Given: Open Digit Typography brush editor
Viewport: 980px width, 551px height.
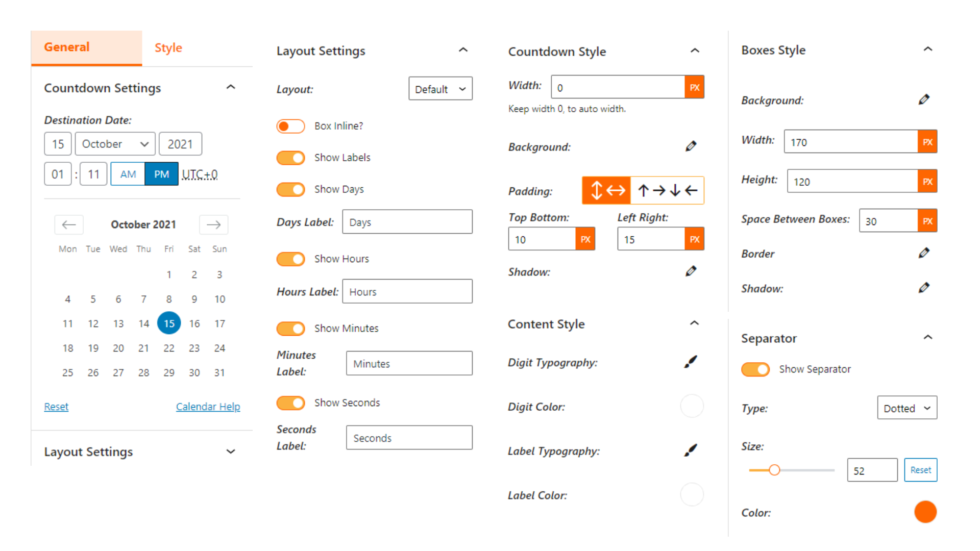Looking at the screenshot, I should pos(691,362).
